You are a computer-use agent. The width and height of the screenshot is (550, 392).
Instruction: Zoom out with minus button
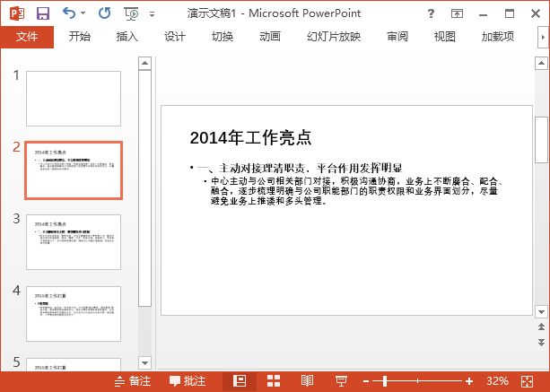point(366,381)
